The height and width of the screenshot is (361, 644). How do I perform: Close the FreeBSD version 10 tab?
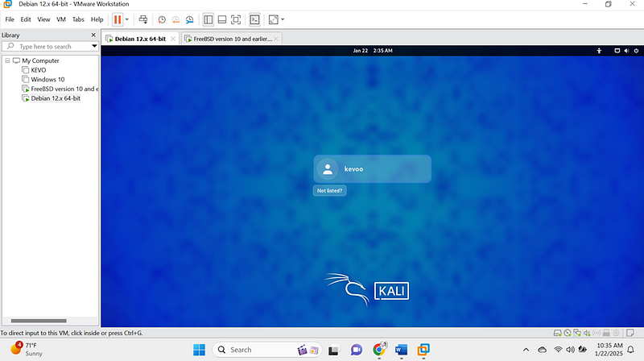coord(275,39)
